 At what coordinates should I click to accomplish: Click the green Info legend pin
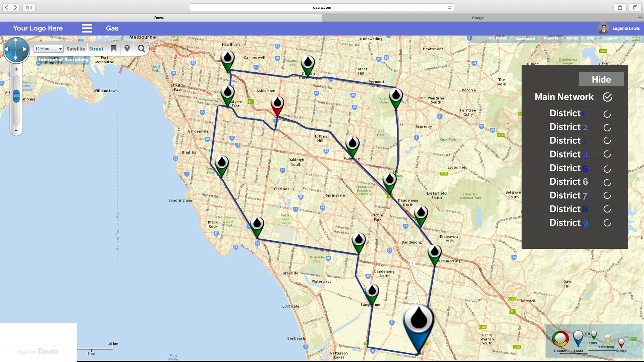[594, 335]
